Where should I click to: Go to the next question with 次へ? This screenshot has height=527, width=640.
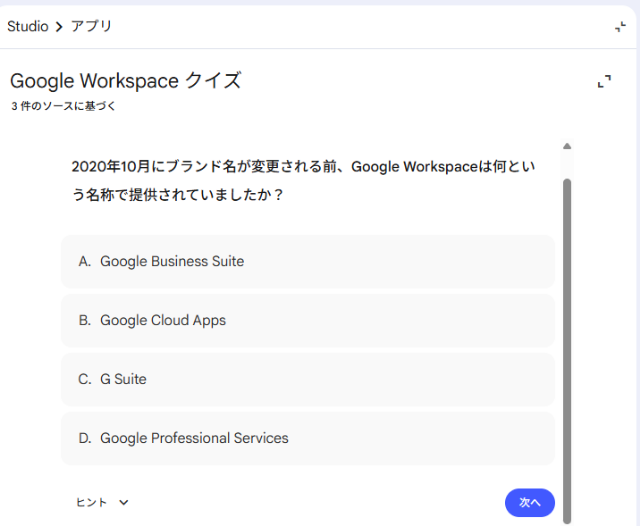(x=530, y=503)
